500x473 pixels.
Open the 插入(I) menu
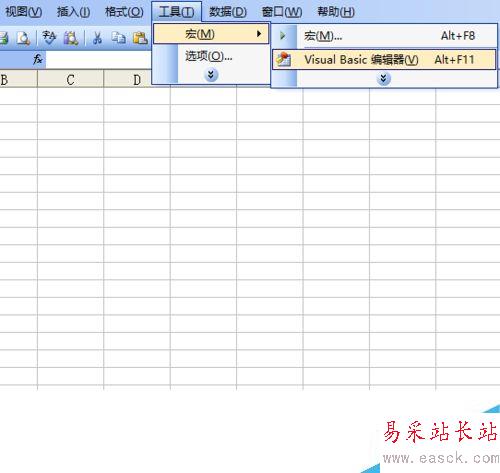tap(73, 12)
